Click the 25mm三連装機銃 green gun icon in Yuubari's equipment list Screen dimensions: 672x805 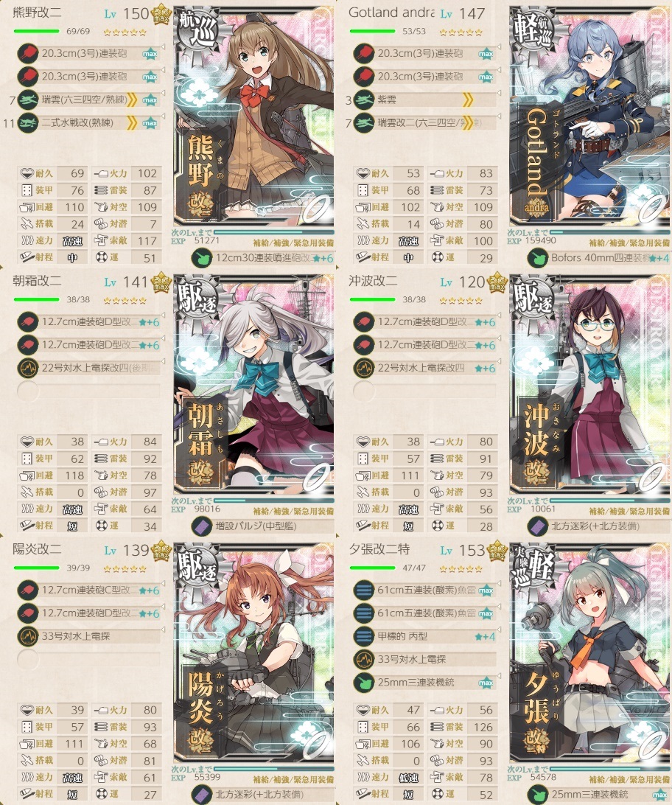(364, 683)
